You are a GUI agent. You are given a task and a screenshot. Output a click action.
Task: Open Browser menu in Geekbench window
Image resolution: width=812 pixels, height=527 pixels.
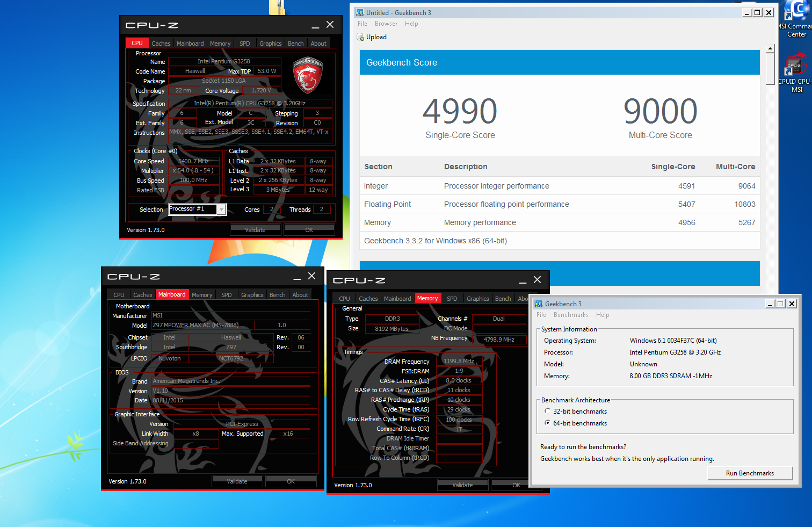click(386, 24)
